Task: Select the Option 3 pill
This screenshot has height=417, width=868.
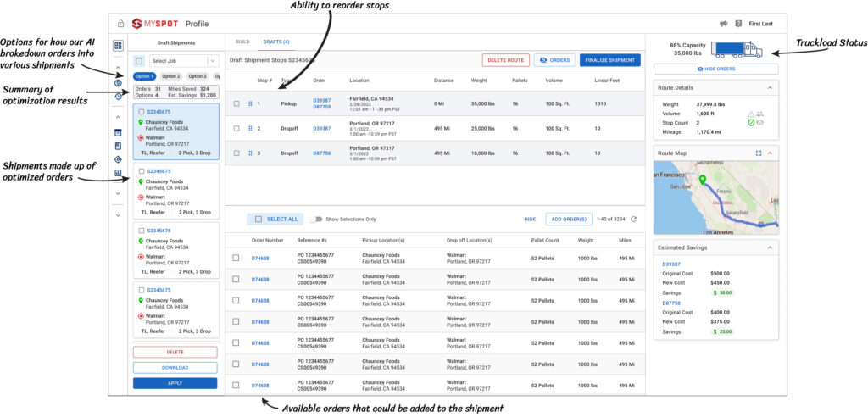Action: point(197,76)
